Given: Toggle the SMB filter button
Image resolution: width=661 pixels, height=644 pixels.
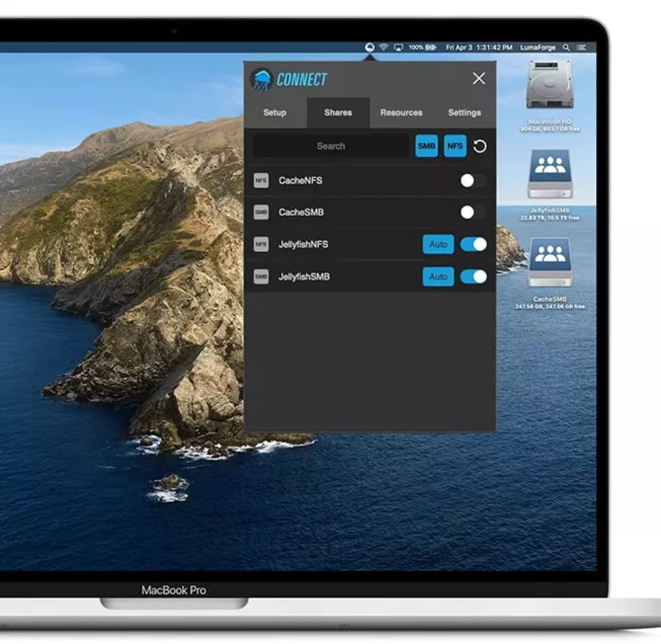Looking at the screenshot, I should [426, 146].
